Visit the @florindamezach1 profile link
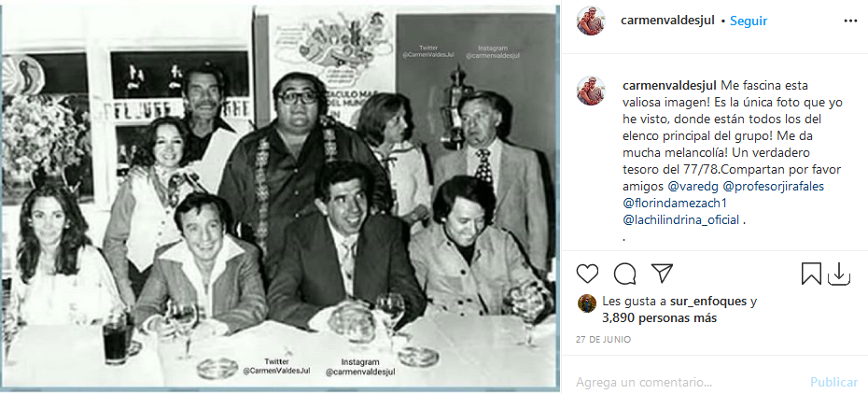Screen dimensions: 868x394 pyautogui.click(x=675, y=204)
